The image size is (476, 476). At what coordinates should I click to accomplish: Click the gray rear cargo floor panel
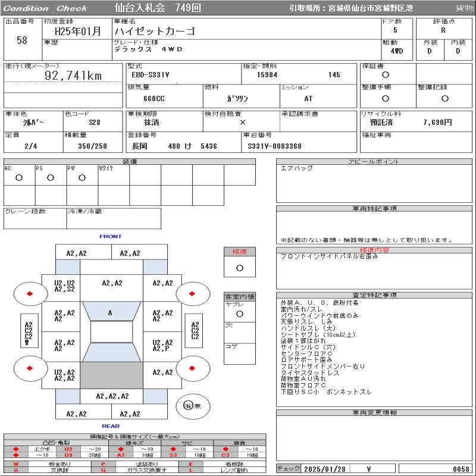(111, 375)
